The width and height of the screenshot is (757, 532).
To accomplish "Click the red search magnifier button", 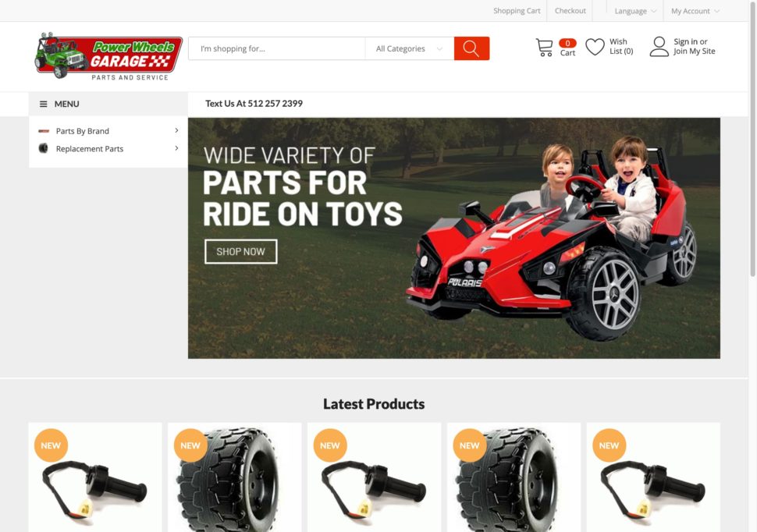I will (x=471, y=48).
